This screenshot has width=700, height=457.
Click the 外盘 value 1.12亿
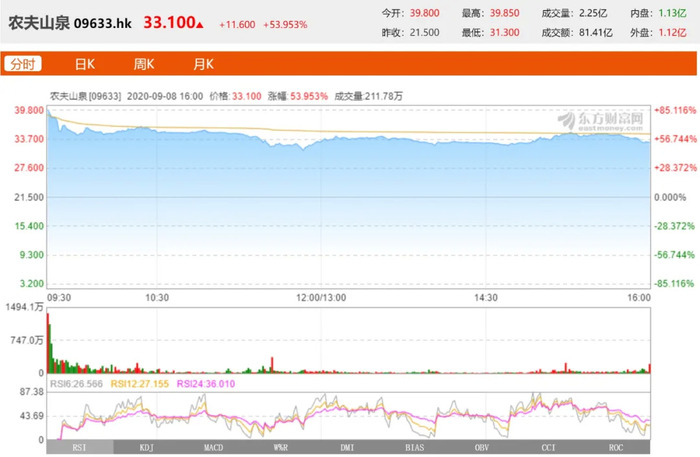672,33
